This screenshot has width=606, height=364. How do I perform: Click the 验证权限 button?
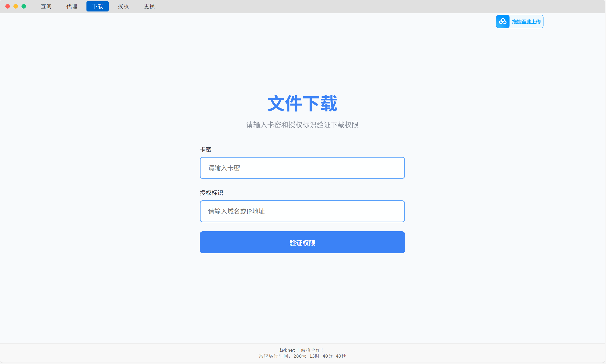[302, 242]
